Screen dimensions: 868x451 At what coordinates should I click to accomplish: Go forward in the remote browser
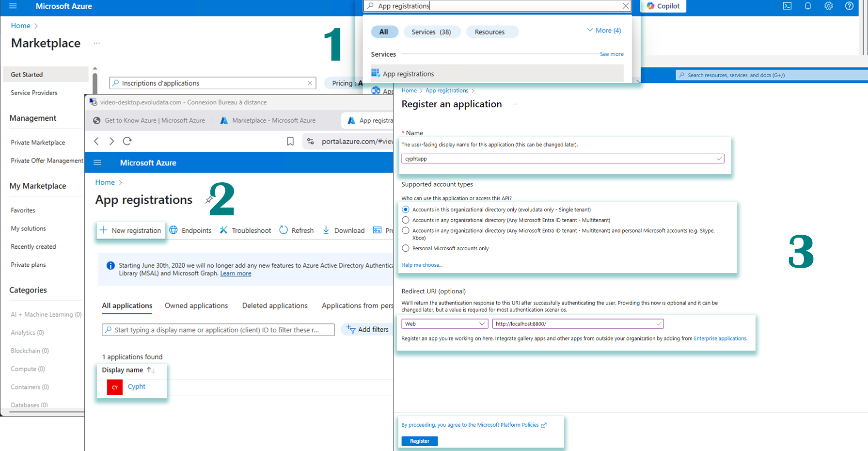click(111, 141)
